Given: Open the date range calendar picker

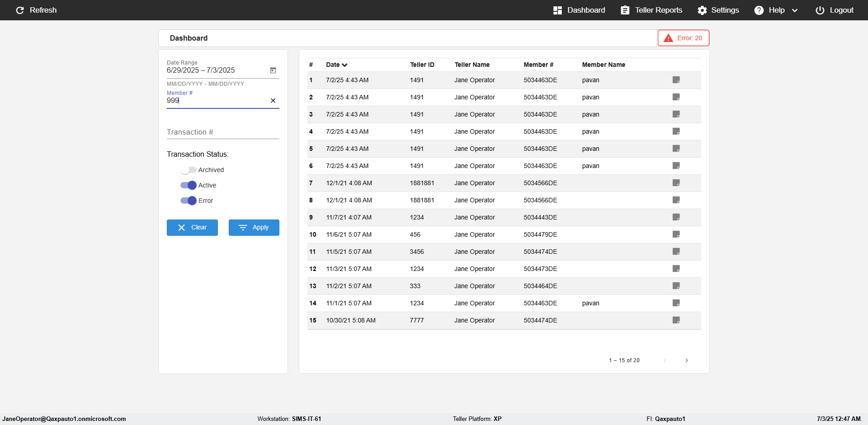Looking at the screenshot, I should click(x=273, y=70).
